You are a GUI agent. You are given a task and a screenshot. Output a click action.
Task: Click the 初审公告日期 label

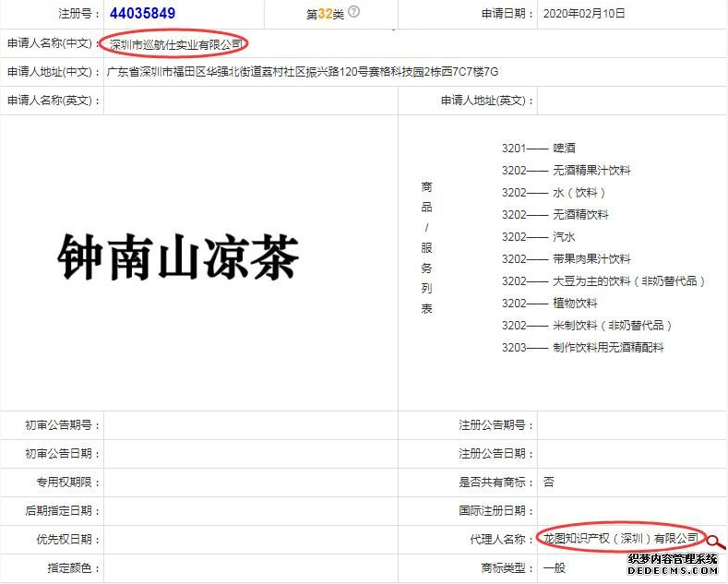[63, 454]
